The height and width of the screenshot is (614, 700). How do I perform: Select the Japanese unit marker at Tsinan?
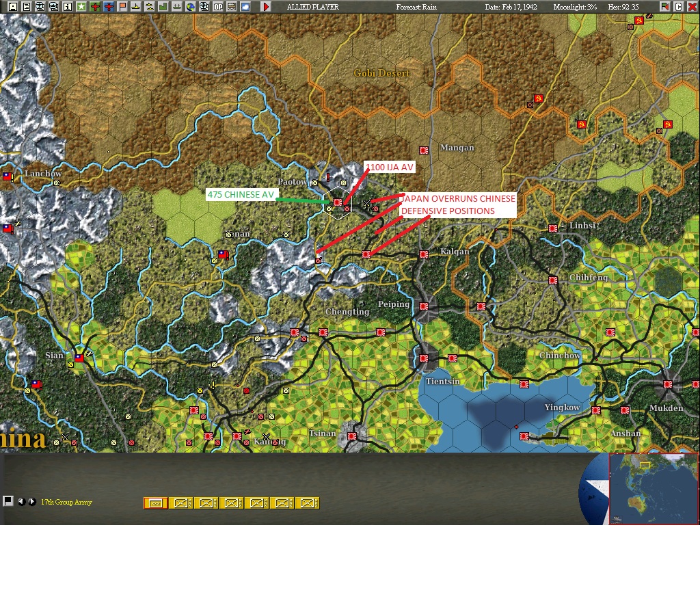(x=352, y=436)
